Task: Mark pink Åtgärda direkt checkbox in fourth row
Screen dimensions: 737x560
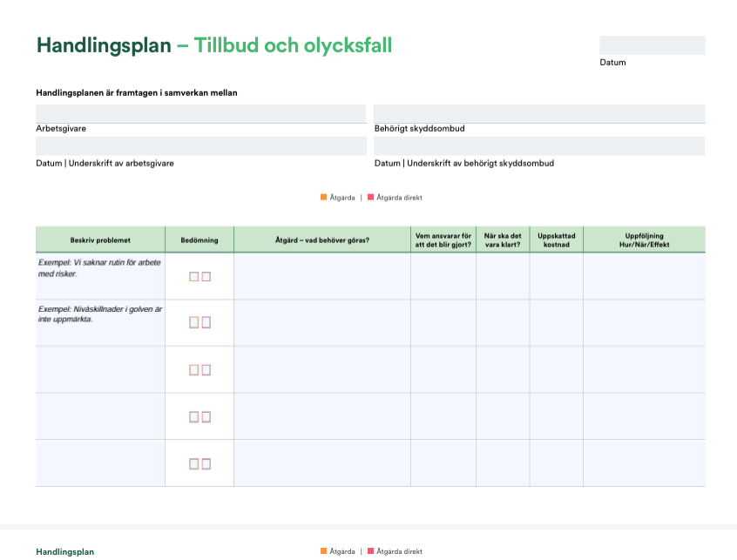Action: pyautogui.click(x=206, y=417)
